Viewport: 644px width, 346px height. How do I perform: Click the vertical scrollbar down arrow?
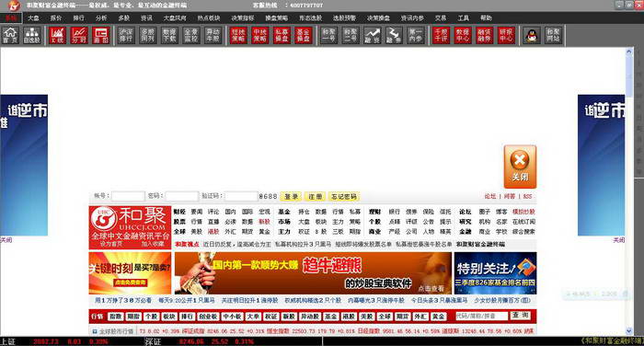(x=628, y=330)
